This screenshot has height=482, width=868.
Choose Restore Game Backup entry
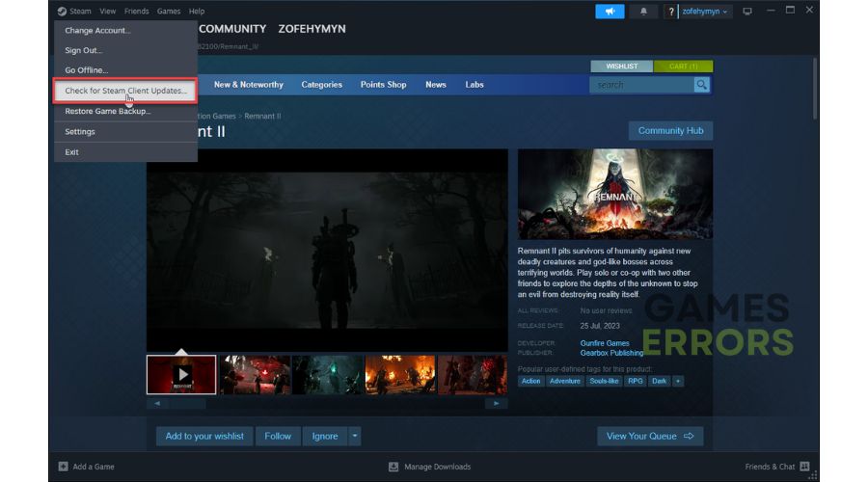point(125,111)
